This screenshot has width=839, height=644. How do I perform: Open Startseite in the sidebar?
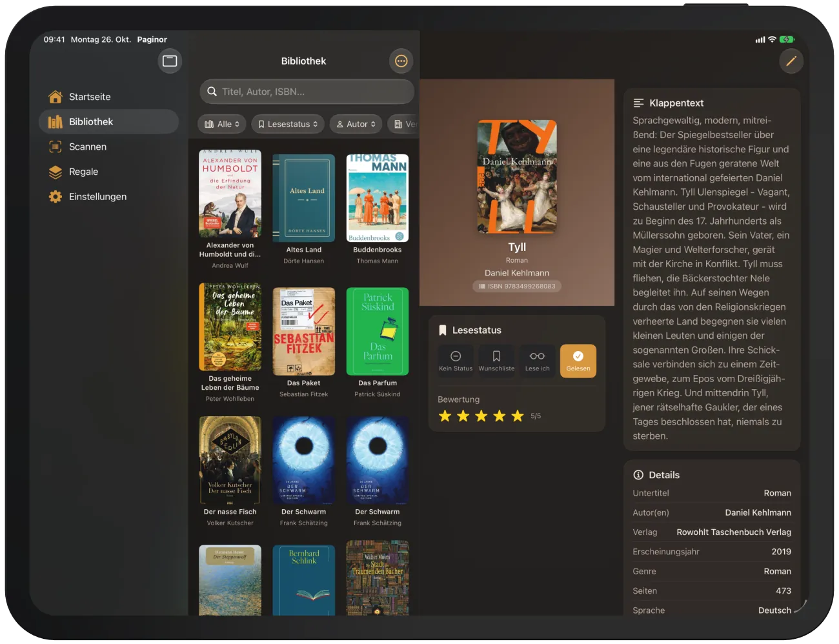point(108,97)
